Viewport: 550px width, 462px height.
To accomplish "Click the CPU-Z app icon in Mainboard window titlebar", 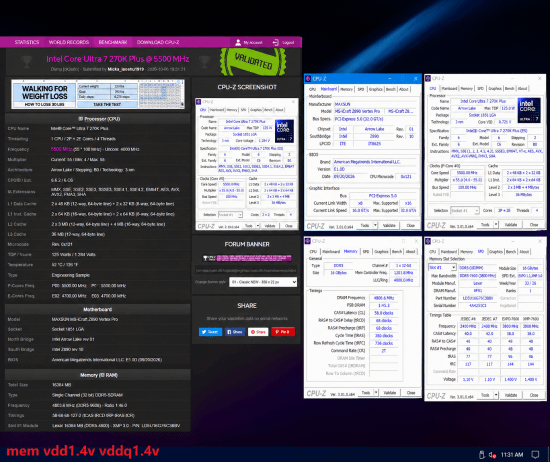I will (x=308, y=79).
